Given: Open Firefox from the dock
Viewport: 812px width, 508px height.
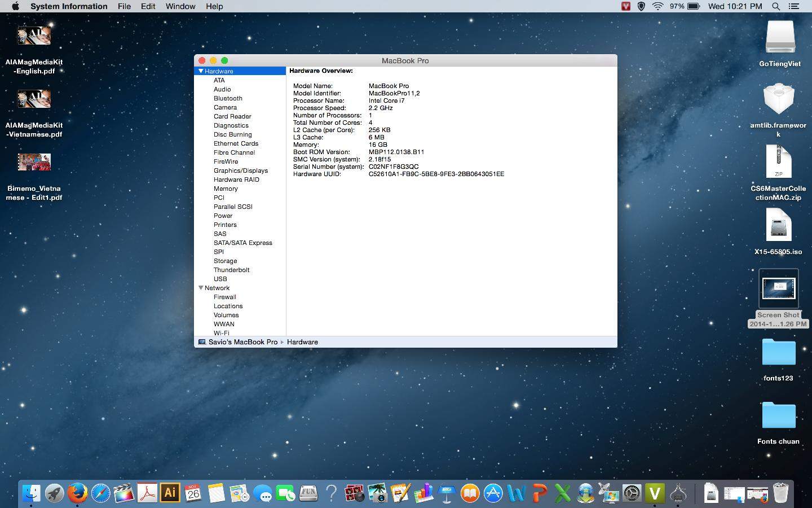Looking at the screenshot, I should pyautogui.click(x=78, y=493).
